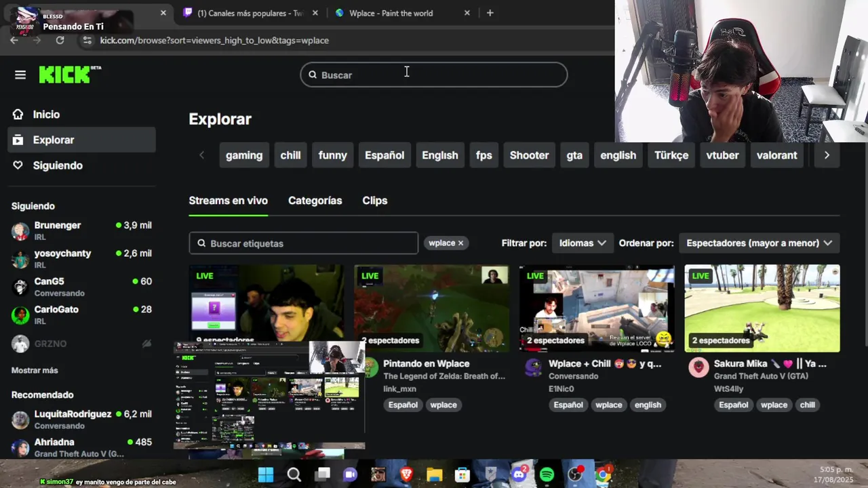Image resolution: width=868 pixels, height=488 pixels.
Task: Select the chill tag chip
Action: click(x=290, y=155)
